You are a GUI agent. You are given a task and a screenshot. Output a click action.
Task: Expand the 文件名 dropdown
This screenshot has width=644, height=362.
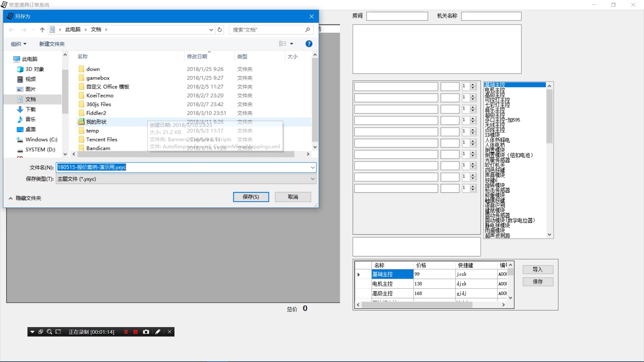click(313, 167)
